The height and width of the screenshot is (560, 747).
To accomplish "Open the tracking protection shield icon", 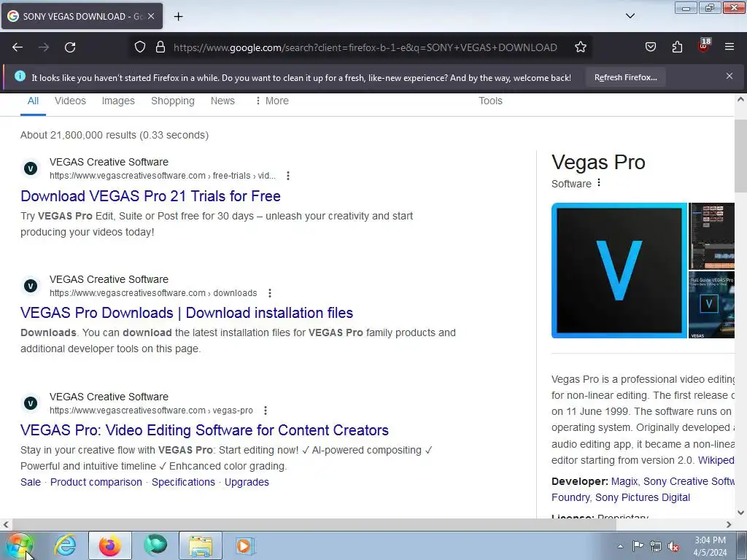I will click(x=139, y=47).
